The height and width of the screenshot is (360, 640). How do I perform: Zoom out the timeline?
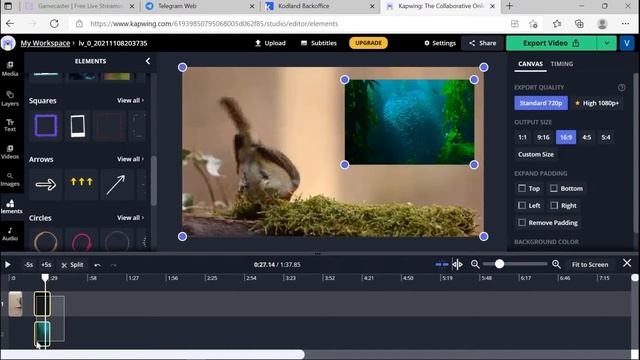pyautogui.click(x=475, y=264)
